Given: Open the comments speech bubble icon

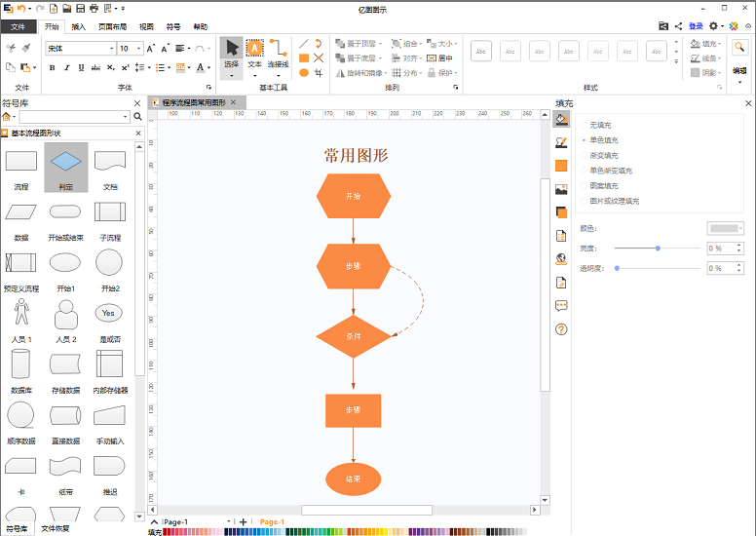Looking at the screenshot, I should click(561, 306).
